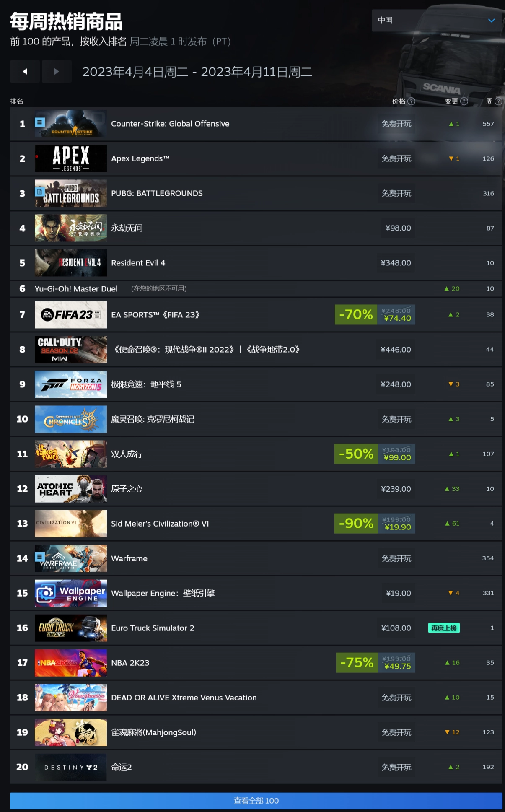Screen dimensions: 505x812
Task: Click the Euro Truck Simulator 2 thumbnail
Action: [71, 628]
